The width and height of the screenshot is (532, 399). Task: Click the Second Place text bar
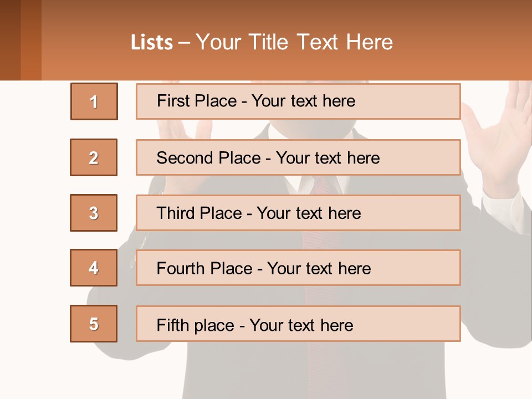click(298, 157)
